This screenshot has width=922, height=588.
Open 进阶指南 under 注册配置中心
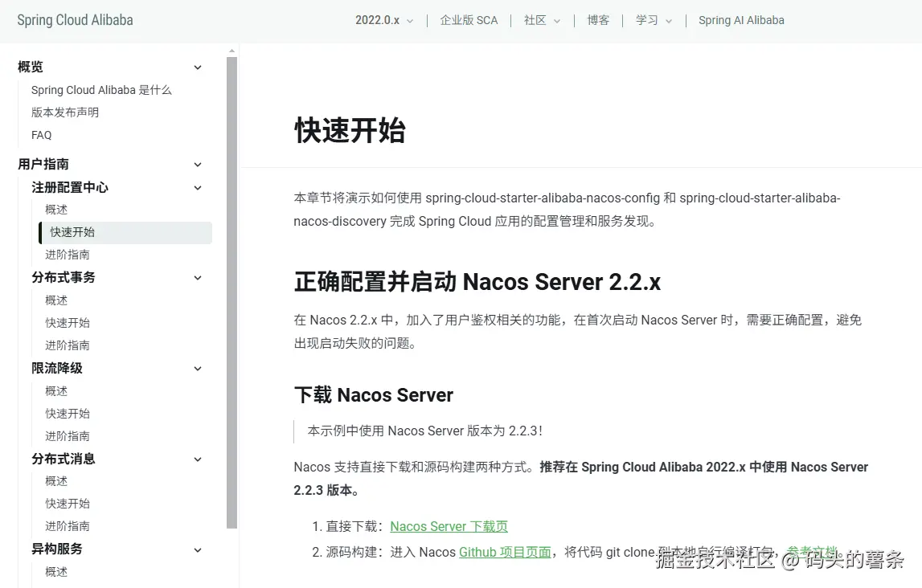pyautogui.click(x=68, y=255)
